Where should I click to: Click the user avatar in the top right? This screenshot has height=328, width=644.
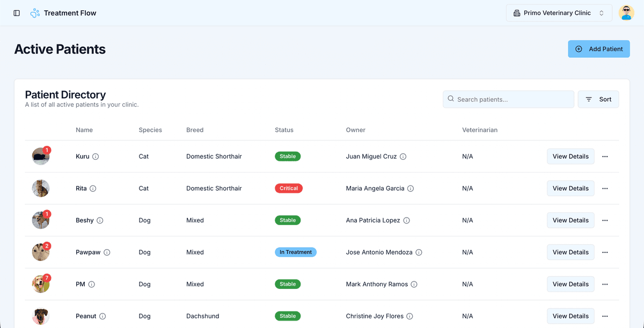[626, 12]
